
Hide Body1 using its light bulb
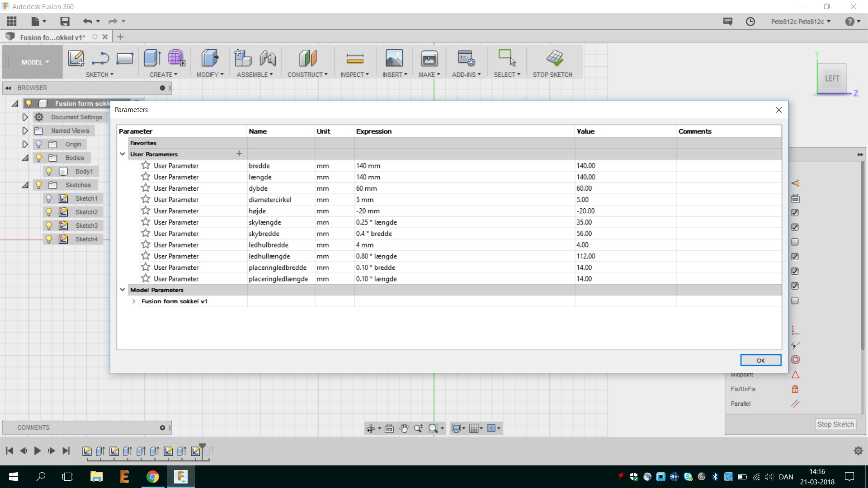point(49,171)
